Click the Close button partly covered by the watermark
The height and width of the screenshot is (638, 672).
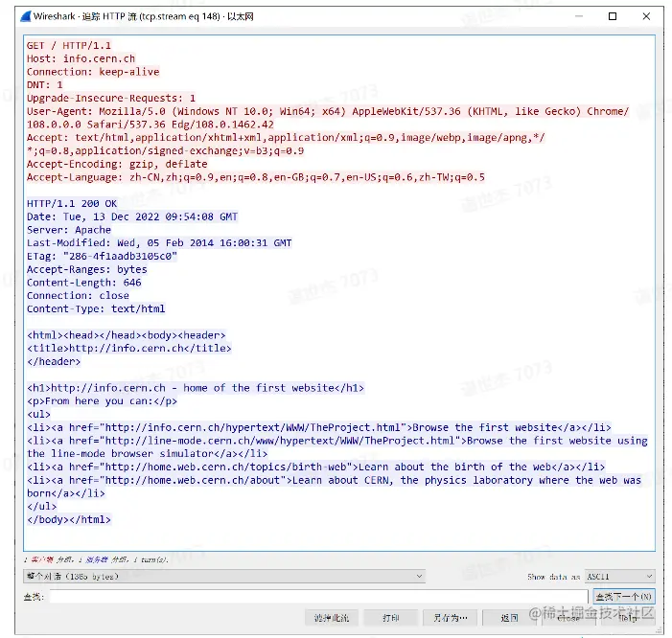[x=568, y=618]
